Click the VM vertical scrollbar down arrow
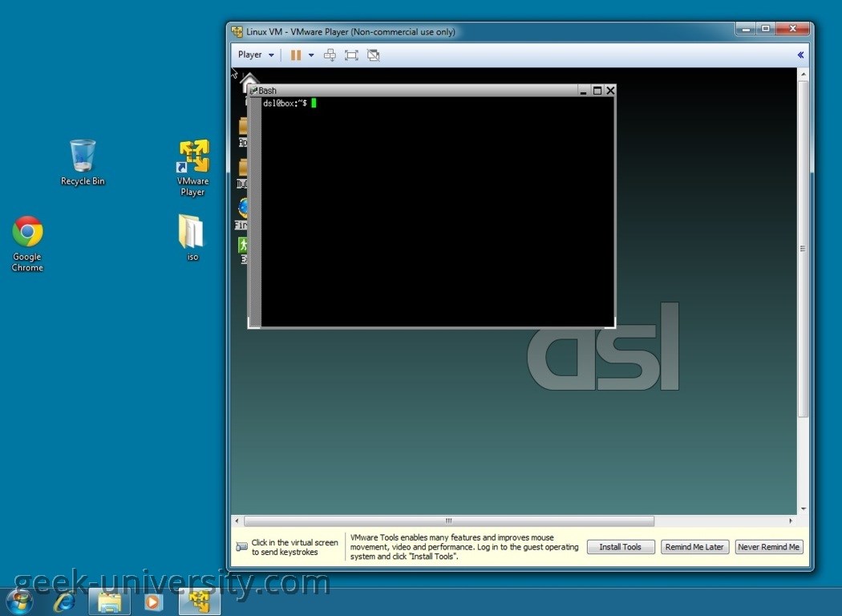 (804, 509)
